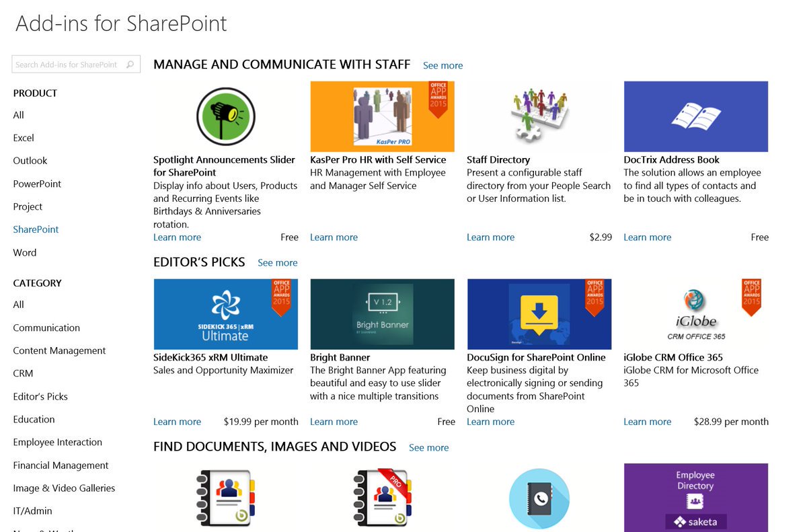Open the blue phone book app icon
The height and width of the screenshot is (532, 807).
tap(539, 499)
